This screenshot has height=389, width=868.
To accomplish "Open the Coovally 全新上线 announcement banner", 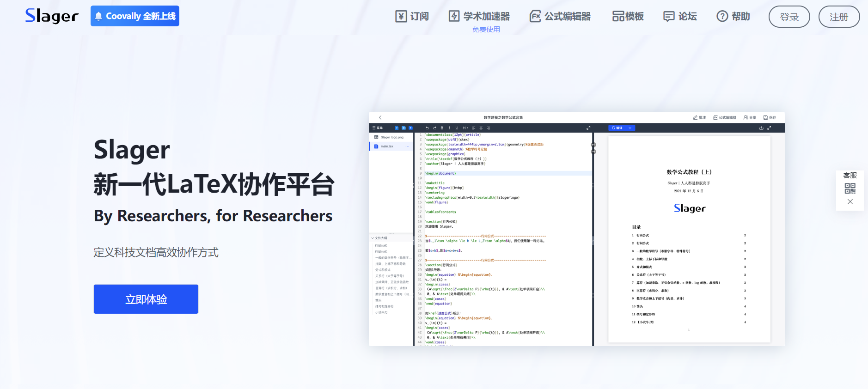I will pyautogui.click(x=135, y=16).
